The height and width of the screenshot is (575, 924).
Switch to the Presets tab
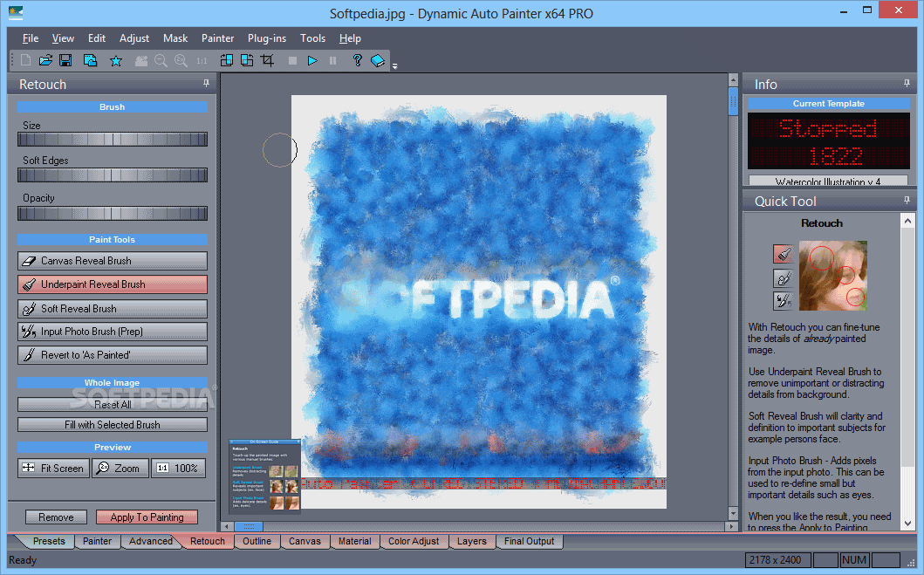pos(49,541)
